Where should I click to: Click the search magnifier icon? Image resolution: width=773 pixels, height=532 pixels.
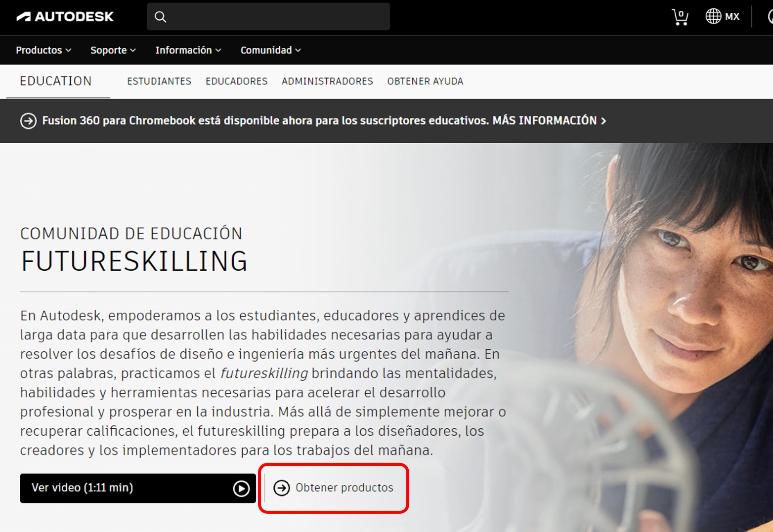click(160, 17)
